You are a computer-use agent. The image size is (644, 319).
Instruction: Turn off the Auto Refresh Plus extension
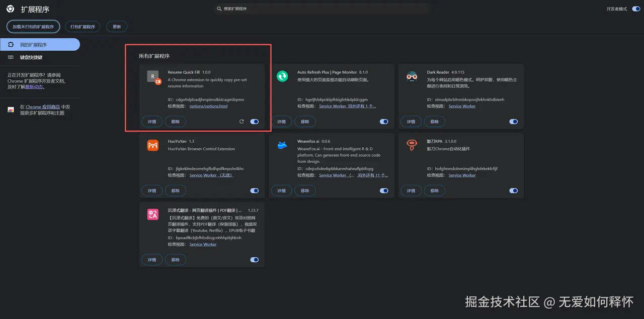(x=384, y=122)
